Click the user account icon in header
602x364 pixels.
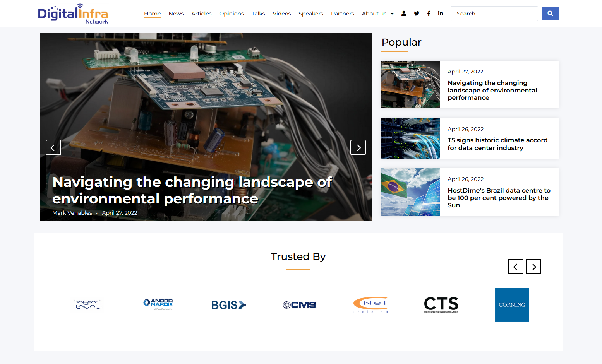tap(404, 14)
